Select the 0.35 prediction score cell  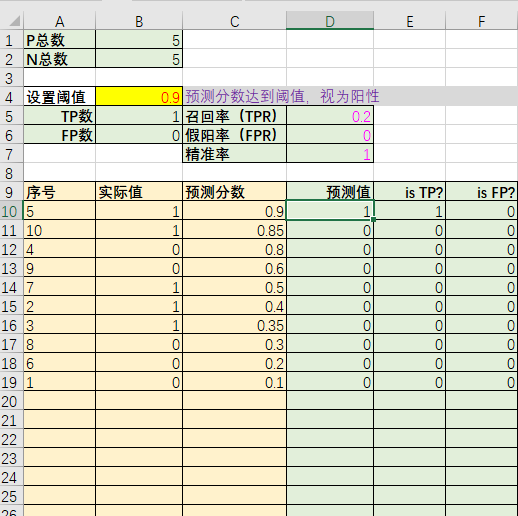click(x=234, y=325)
